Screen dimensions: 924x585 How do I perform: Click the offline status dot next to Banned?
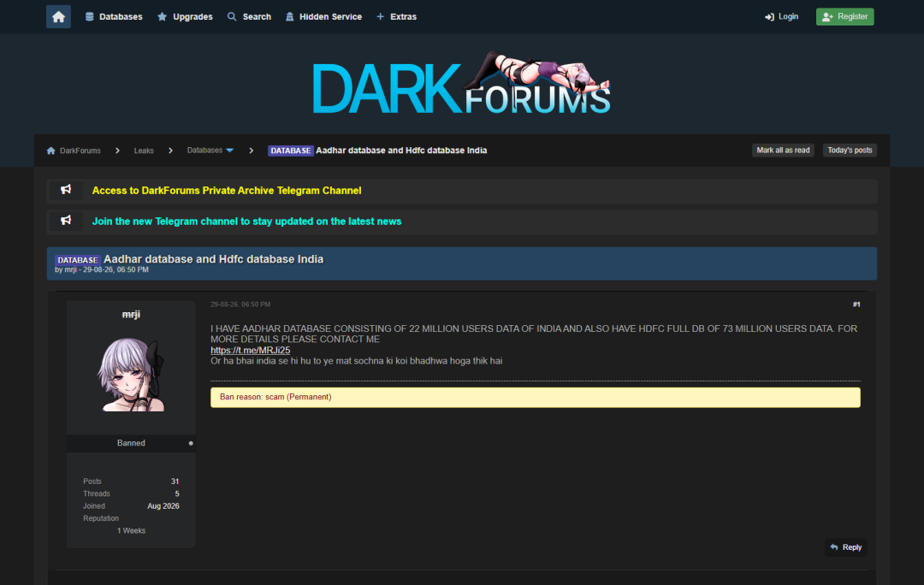[x=191, y=443]
